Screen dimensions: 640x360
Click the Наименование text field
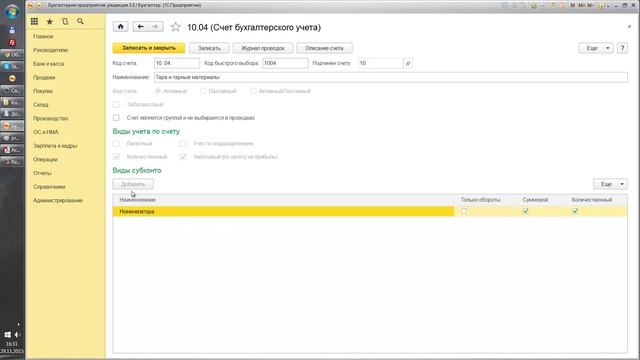click(391, 77)
